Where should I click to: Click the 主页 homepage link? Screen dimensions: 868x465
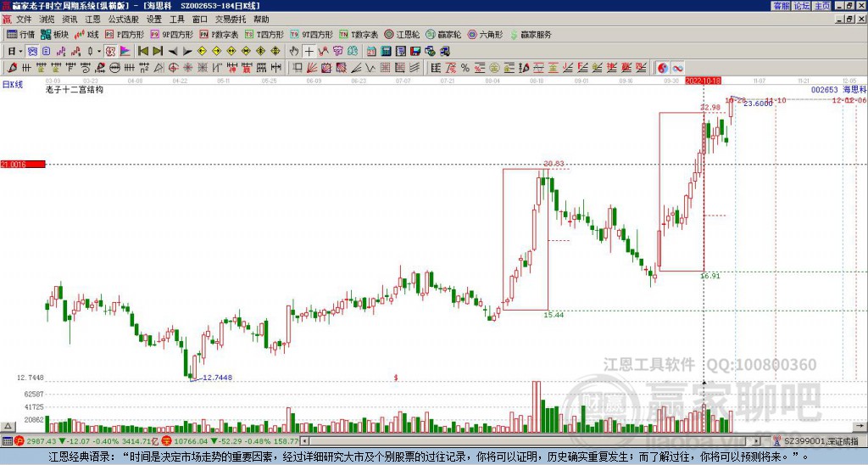pyautogui.click(x=821, y=6)
